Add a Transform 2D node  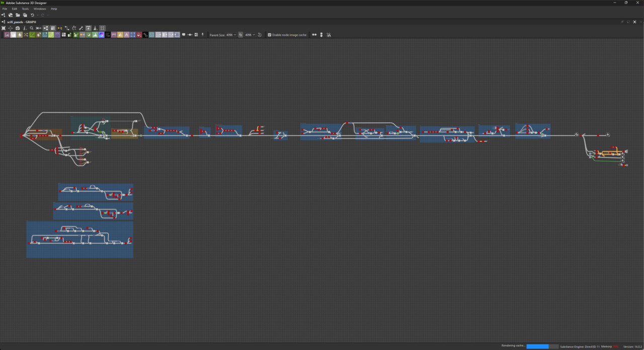pos(132,35)
